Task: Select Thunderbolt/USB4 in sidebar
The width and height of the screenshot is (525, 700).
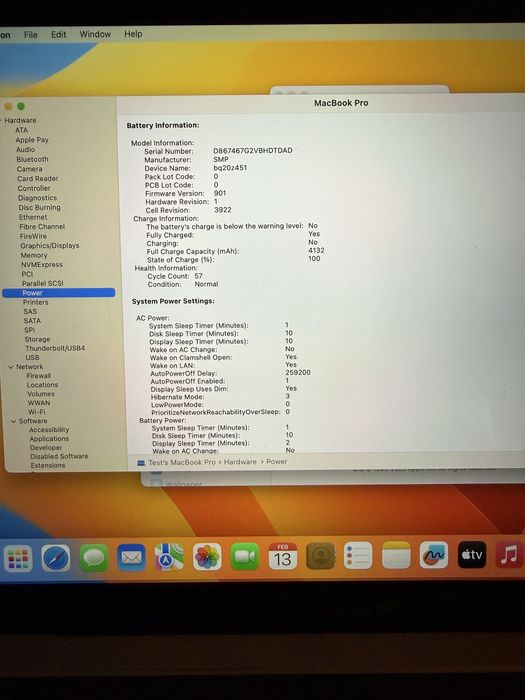Action: coord(55,348)
